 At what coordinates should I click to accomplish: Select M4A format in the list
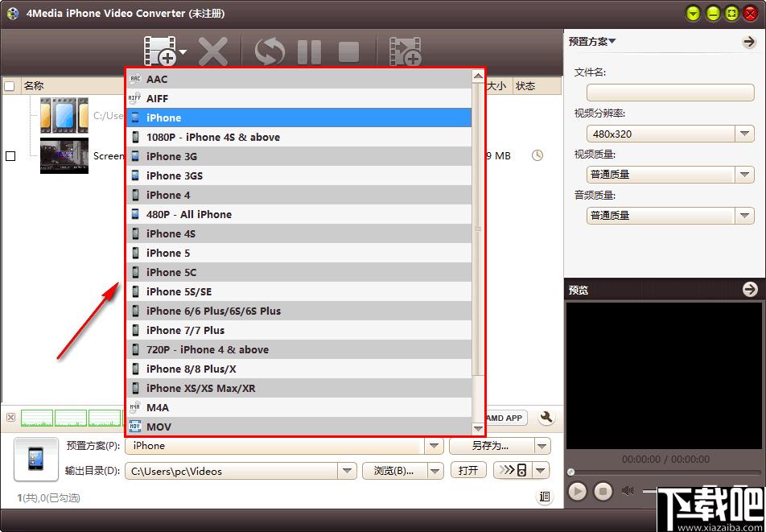(299, 407)
